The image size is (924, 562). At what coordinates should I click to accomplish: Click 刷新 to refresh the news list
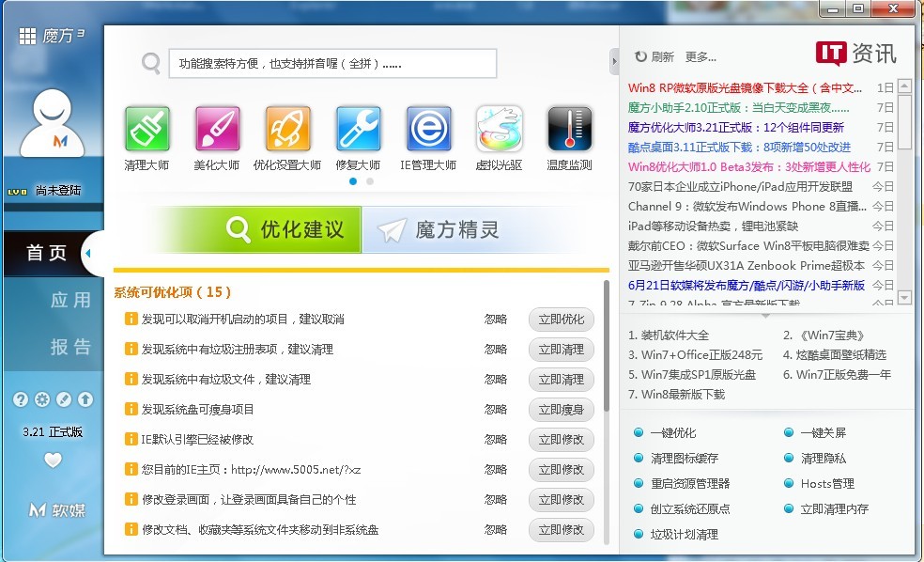(x=654, y=57)
